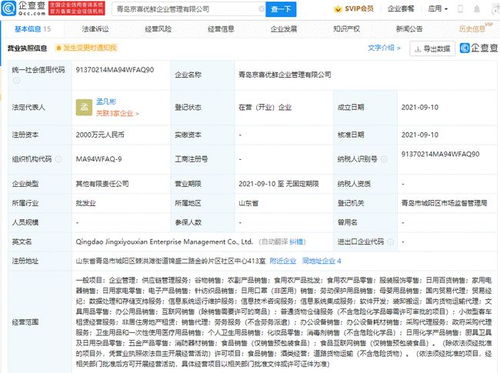Clear the search box with the X icon
Viewport: 500px width, 373px height.
pos(262,9)
